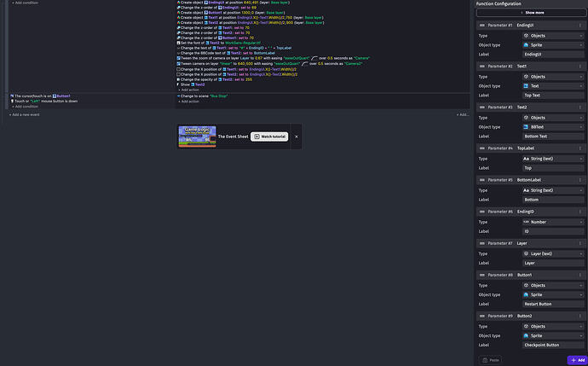The height and width of the screenshot is (366, 588).
Task: Select Change the X position of Text1 action
Action: (x=239, y=69)
